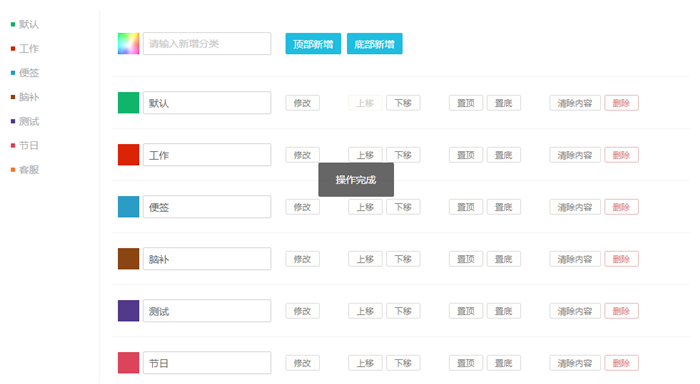This screenshot has width=700, height=384.
Task: Click the blue swatch for 便签
Action: click(x=128, y=207)
